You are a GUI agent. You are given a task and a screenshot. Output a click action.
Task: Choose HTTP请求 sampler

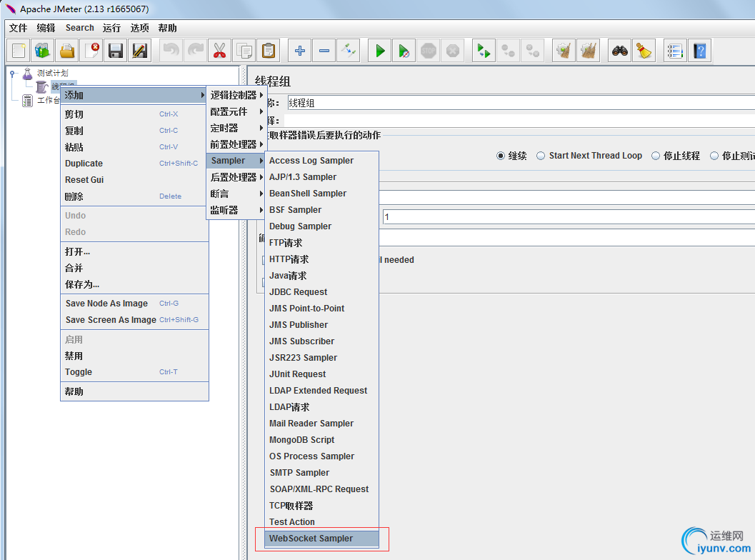click(321, 259)
